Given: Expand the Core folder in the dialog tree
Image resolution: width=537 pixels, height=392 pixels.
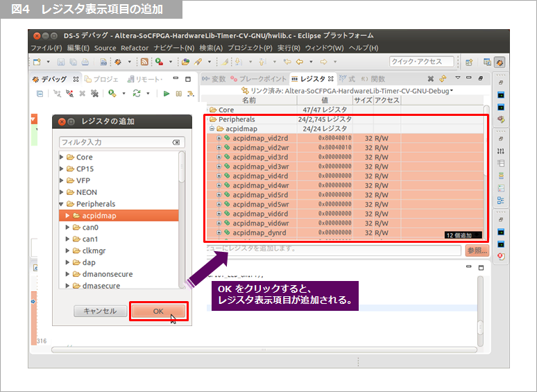Looking at the screenshot, I should pyautogui.click(x=62, y=157).
